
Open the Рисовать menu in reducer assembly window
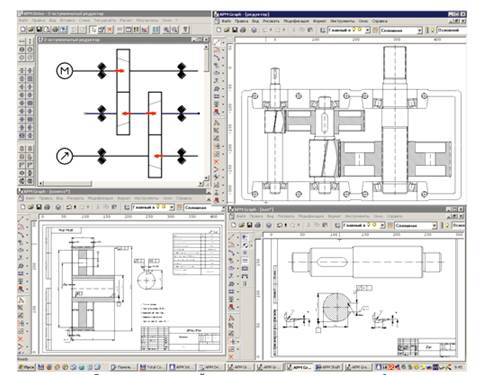271,21
